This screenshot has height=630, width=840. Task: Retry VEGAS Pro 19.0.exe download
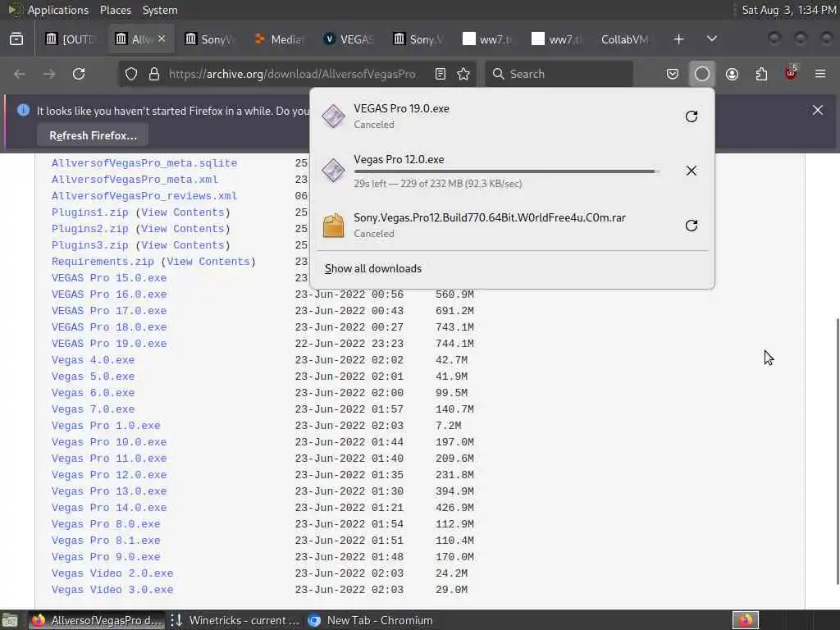[691, 116]
